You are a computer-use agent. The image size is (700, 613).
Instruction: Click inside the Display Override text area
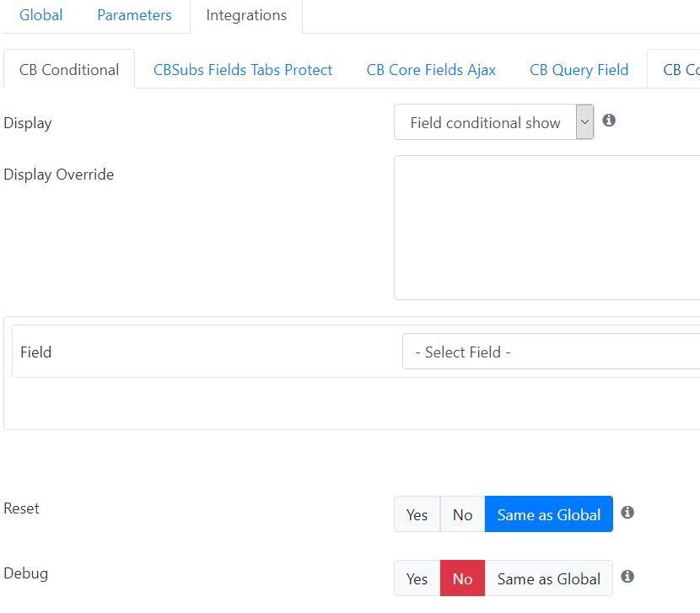tap(547, 228)
